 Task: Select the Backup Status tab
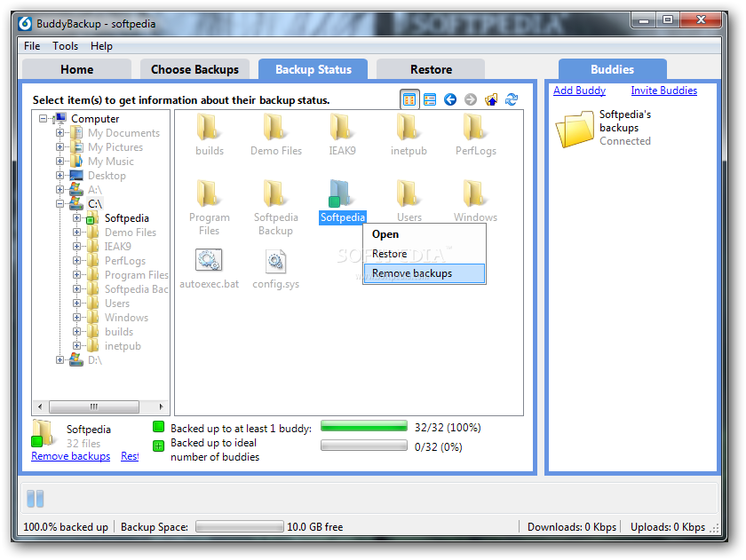click(313, 69)
